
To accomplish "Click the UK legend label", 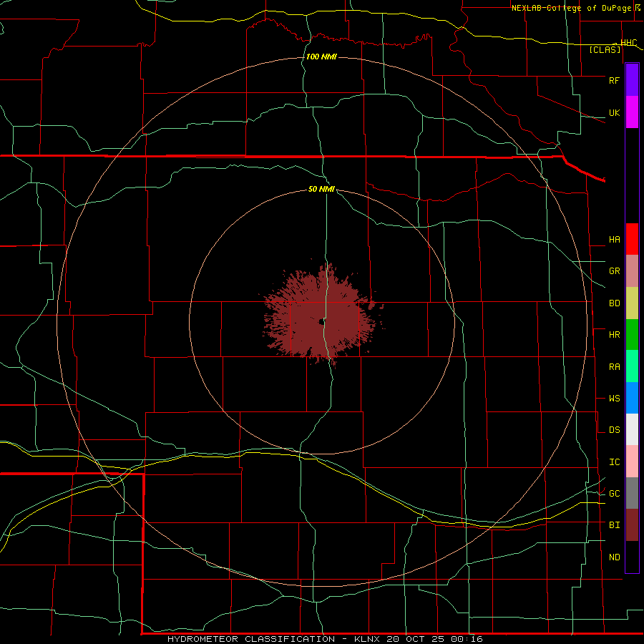I will coord(614,112).
